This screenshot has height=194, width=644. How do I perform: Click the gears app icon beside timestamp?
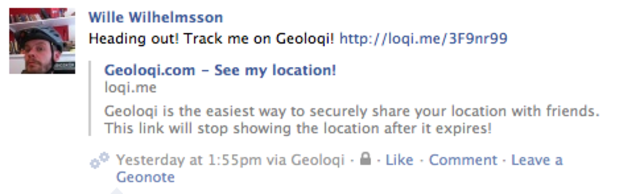[100, 160]
